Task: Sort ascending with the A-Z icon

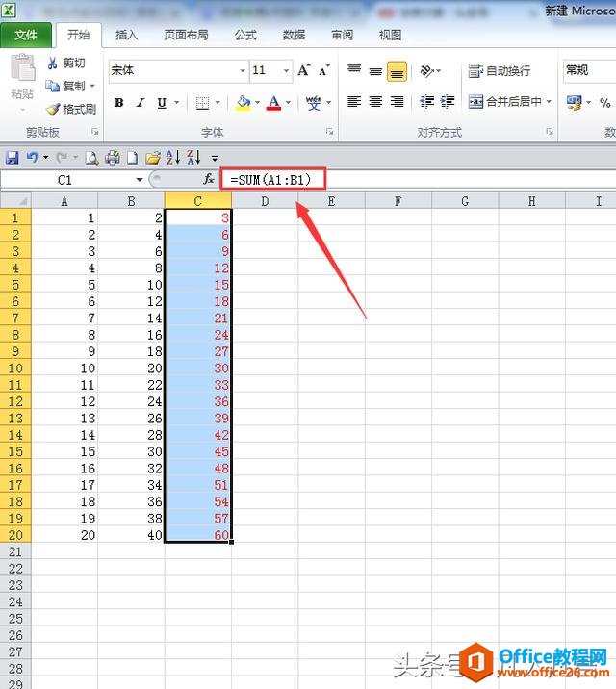Action: click(x=172, y=157)
